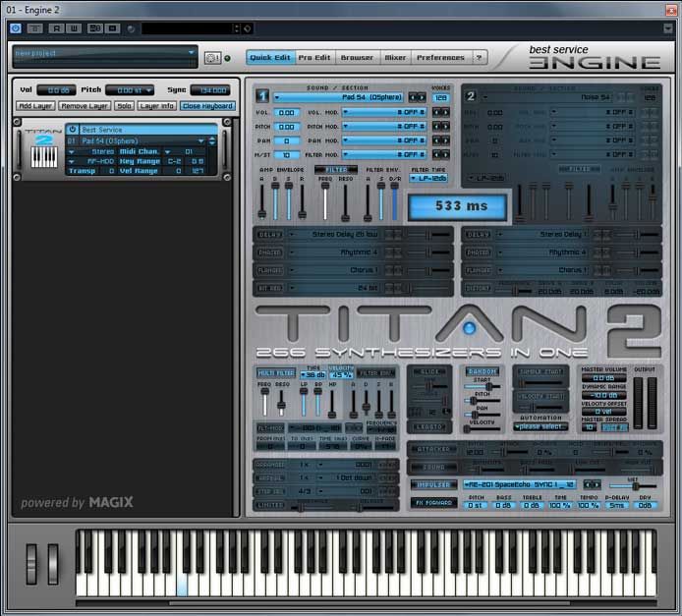Select sound section 2 number icon
Viewport: 682px width, 616px height.
(471, 96)
